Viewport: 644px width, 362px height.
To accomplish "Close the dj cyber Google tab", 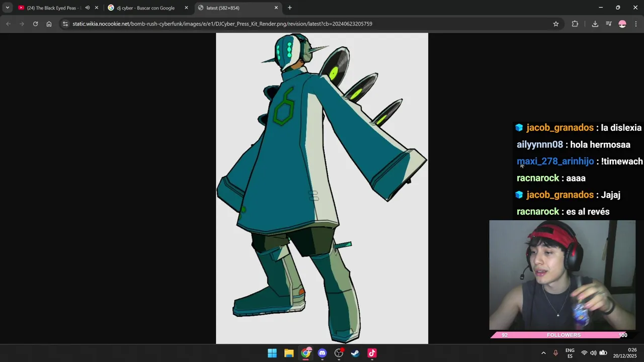I will click(186, 8).
